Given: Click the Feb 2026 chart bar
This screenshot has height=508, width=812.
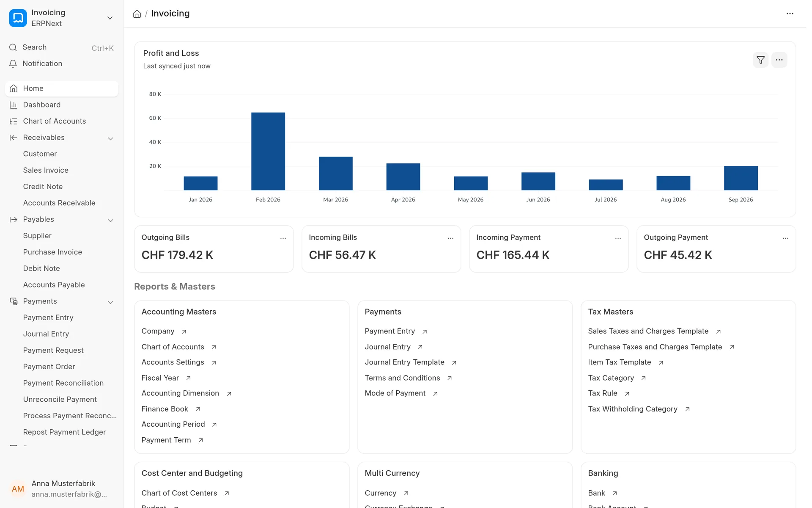Looking at the screenshot, I should [x=268, y=151].
